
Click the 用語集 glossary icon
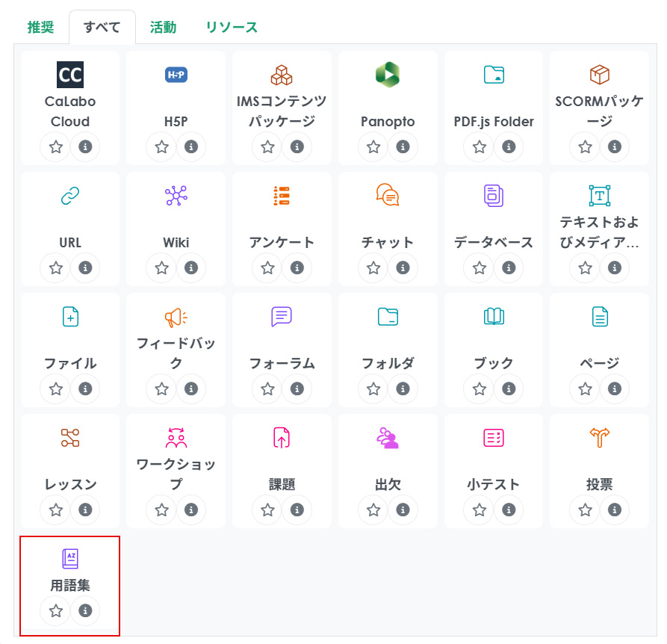click(x=70, y=559)
